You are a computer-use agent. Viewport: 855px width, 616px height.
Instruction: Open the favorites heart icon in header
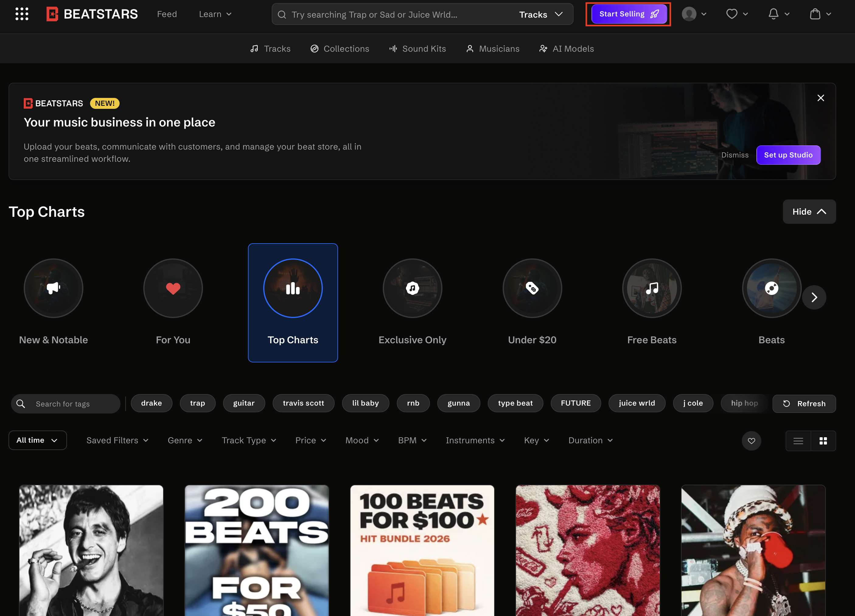pyautogui.click(x=732, y=14)
